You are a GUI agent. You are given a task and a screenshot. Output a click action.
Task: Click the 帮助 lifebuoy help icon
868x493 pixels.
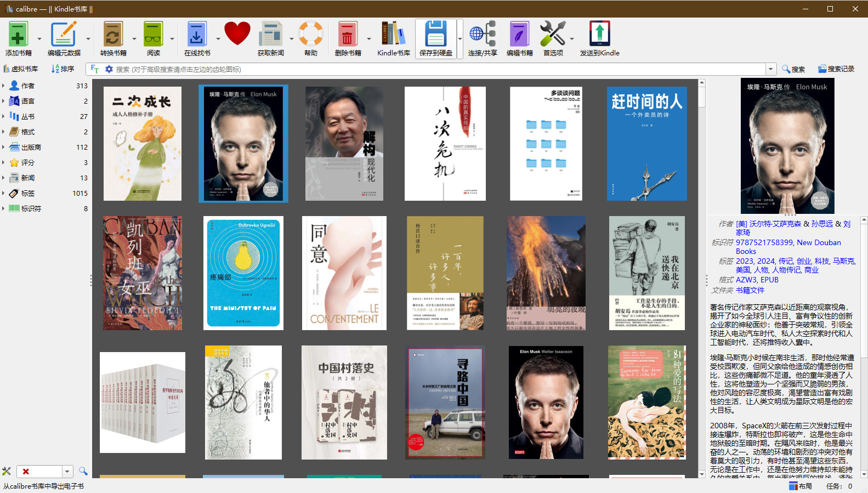311,34
